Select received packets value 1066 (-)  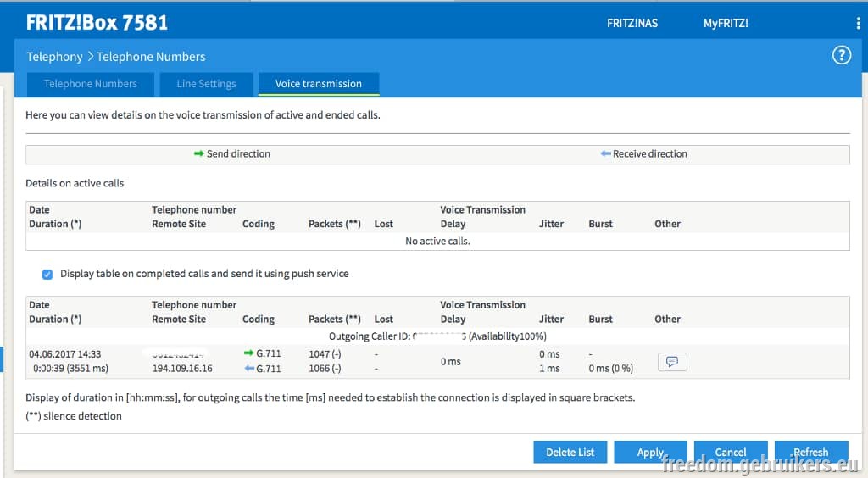pos(325,369)
